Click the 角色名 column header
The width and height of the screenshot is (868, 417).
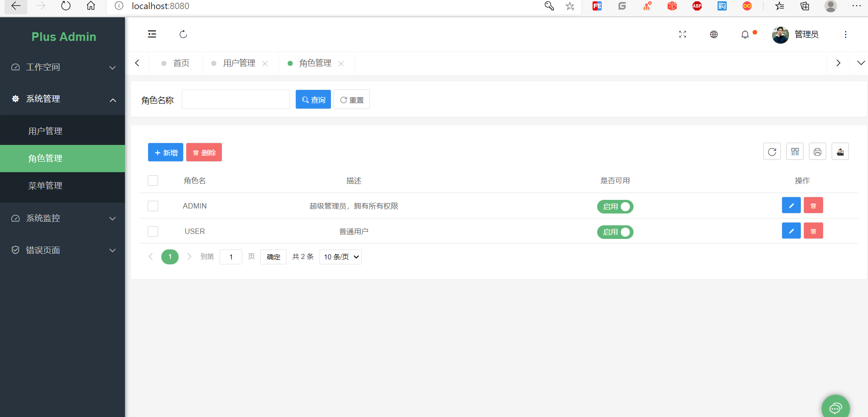click(x=195, y=181)
